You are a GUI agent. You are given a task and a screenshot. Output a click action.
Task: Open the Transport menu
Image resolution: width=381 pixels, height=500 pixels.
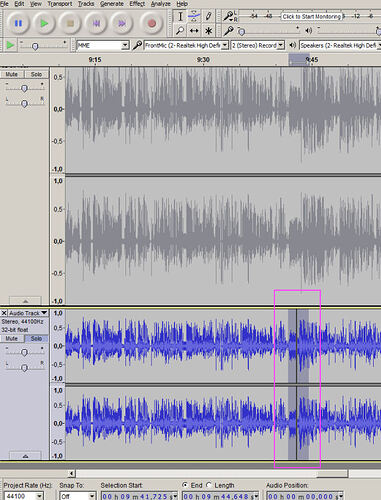coord(60,4)
